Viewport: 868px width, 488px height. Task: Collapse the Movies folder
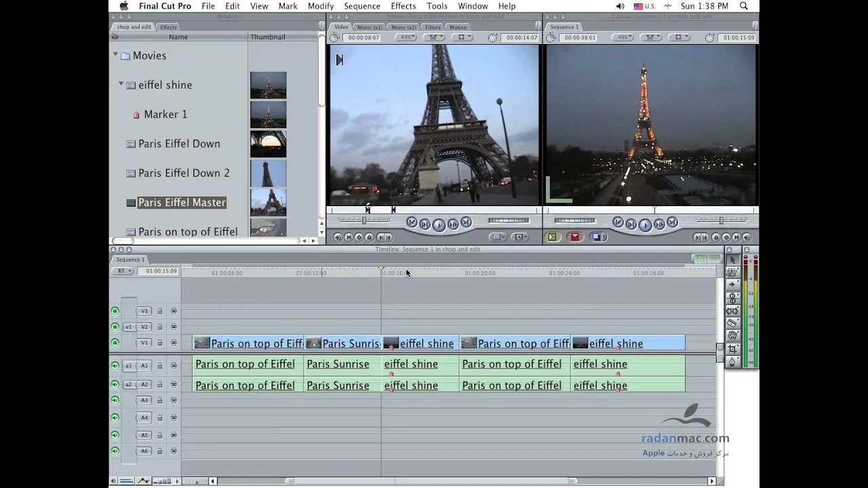pyautogui.click(x=115, y=55)
